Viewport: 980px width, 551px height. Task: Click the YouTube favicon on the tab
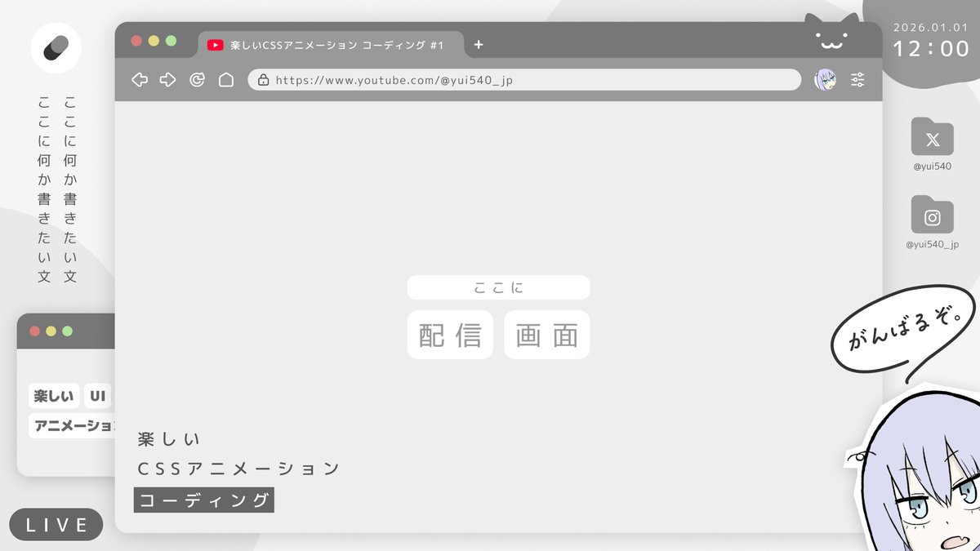click(216, 45)
